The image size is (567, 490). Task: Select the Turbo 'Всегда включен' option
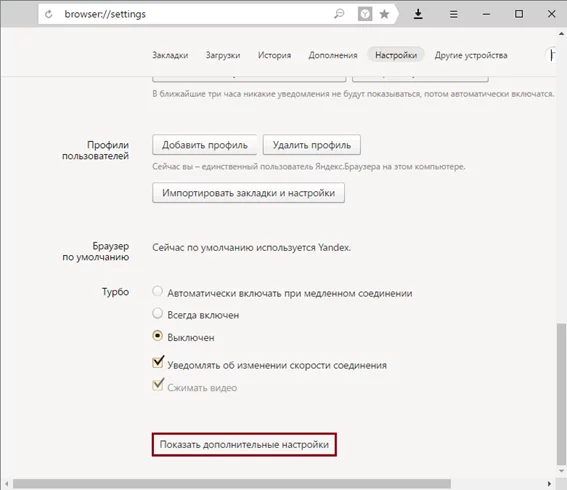[157, 313]
